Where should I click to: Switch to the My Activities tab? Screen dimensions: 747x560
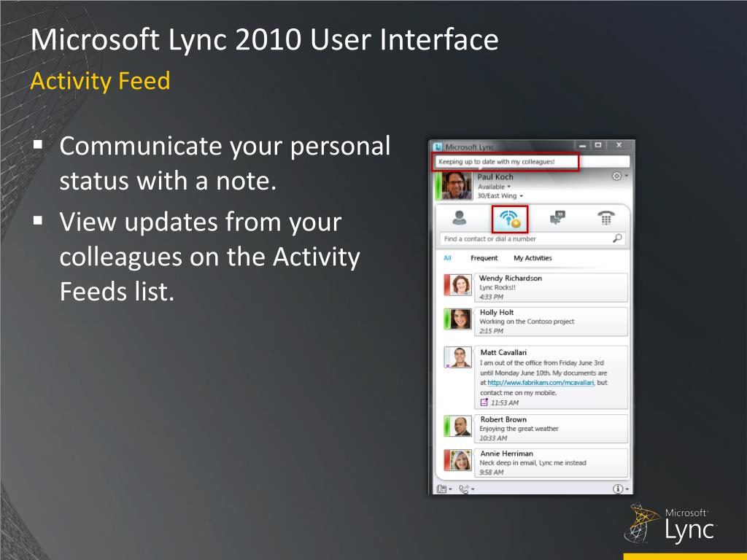pos(533,258)
